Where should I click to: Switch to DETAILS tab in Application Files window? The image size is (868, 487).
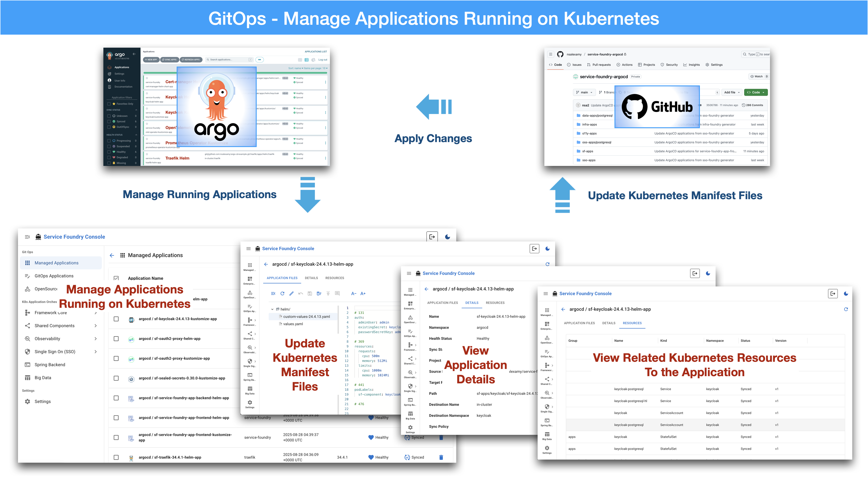311,278
